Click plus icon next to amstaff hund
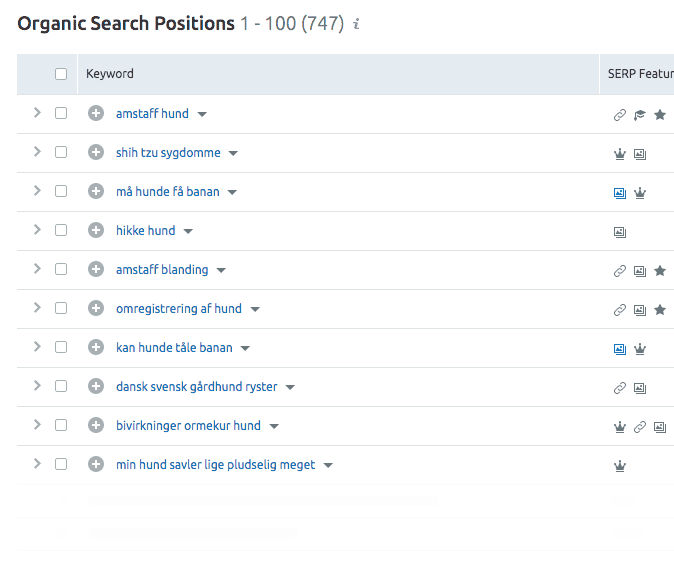Image resolution: width=674 pixels, height=561 pixels. [96, 113]
